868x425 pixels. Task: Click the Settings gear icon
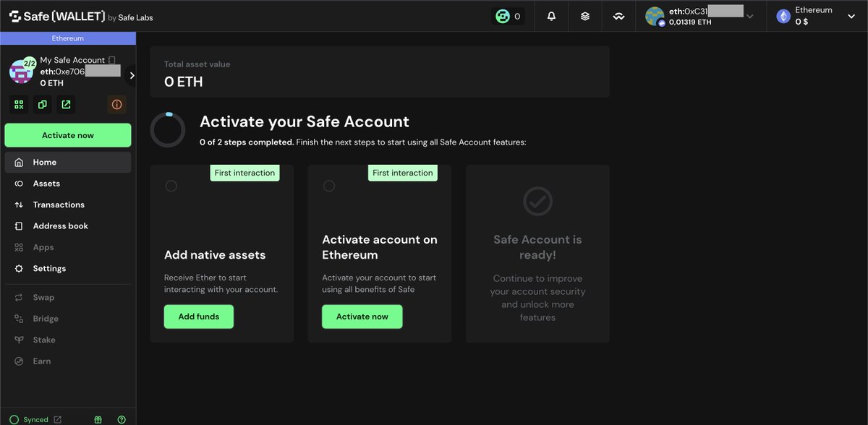[x=19, y=268]
